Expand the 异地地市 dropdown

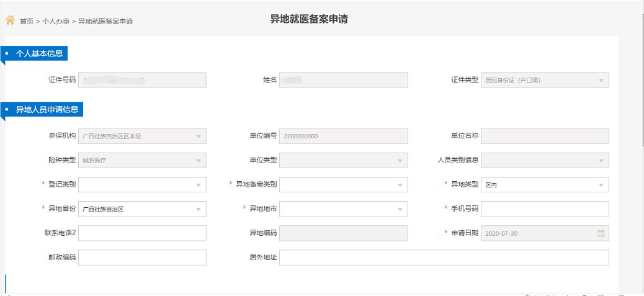point(343,209)
